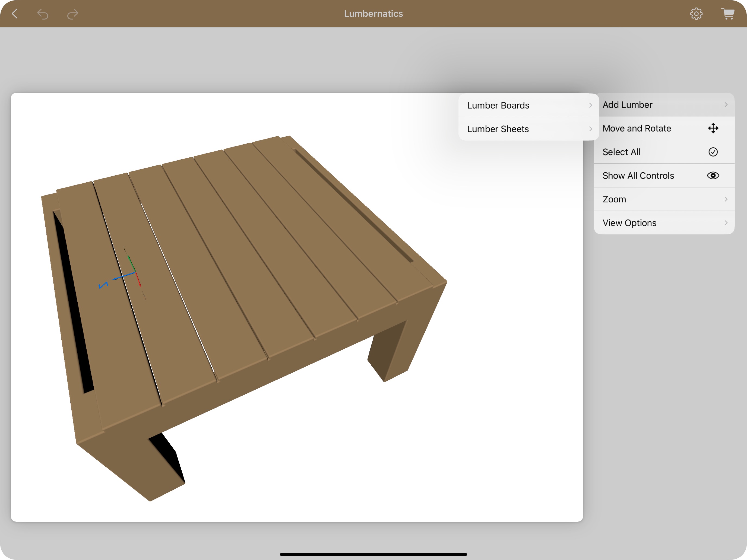Click the Select All checkmark icon
This screenshot has width=747, height=560.
[713, 152]
